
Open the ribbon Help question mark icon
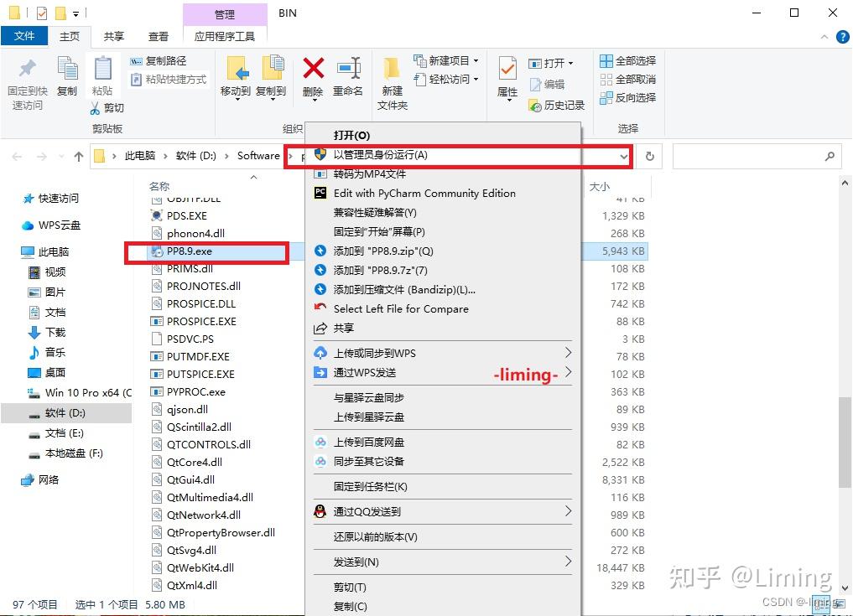(x=841, y=36)
